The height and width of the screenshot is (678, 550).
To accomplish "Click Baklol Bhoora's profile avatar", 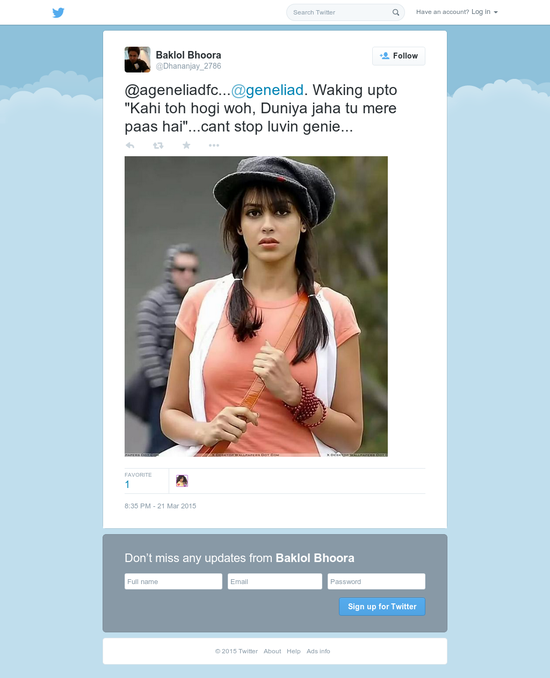I will (138, 60).
